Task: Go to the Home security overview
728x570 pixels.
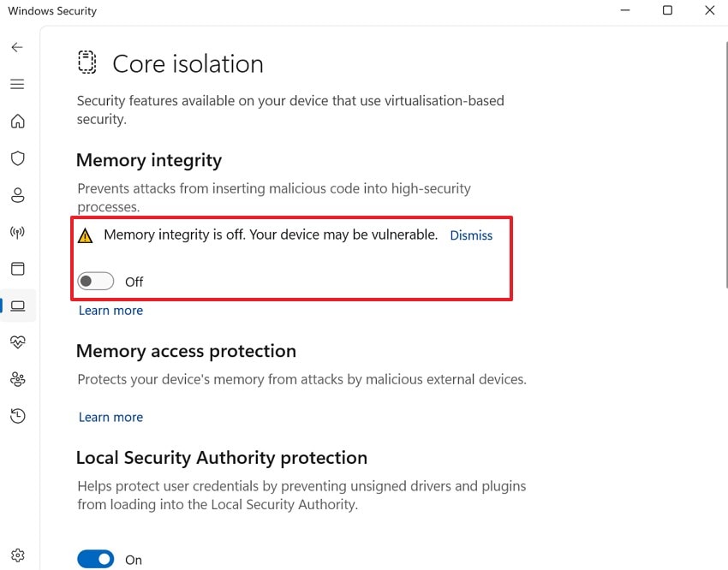Action: (x=18, y=121)
